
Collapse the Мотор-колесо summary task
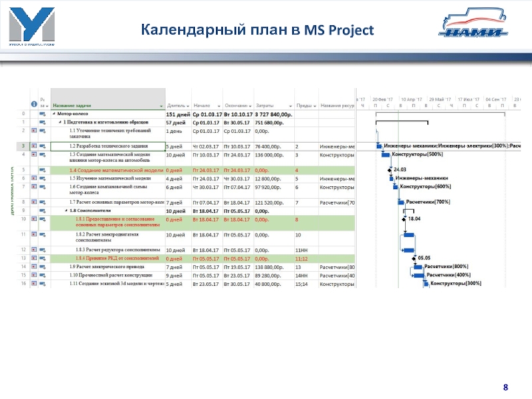(54, 114)
